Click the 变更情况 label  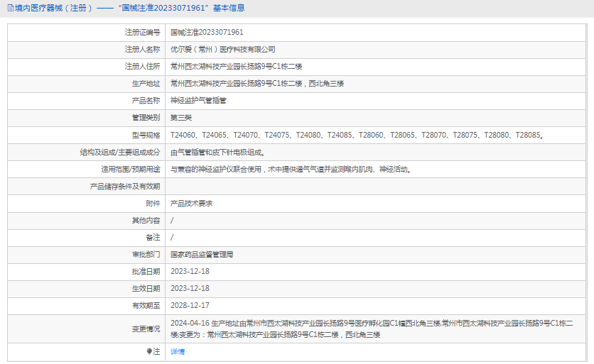coord(146,329)
